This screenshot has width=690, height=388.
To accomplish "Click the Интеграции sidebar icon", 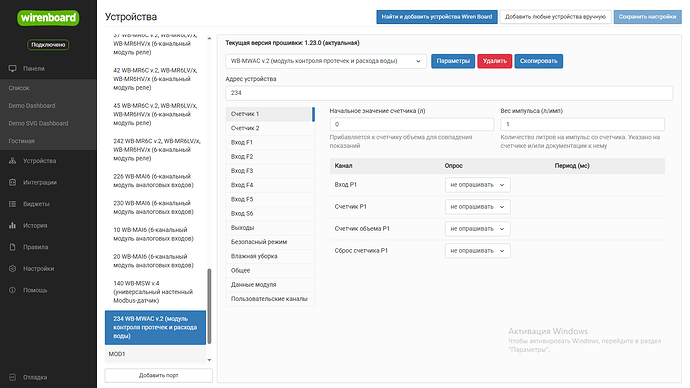I will click(x=12, y=182).
